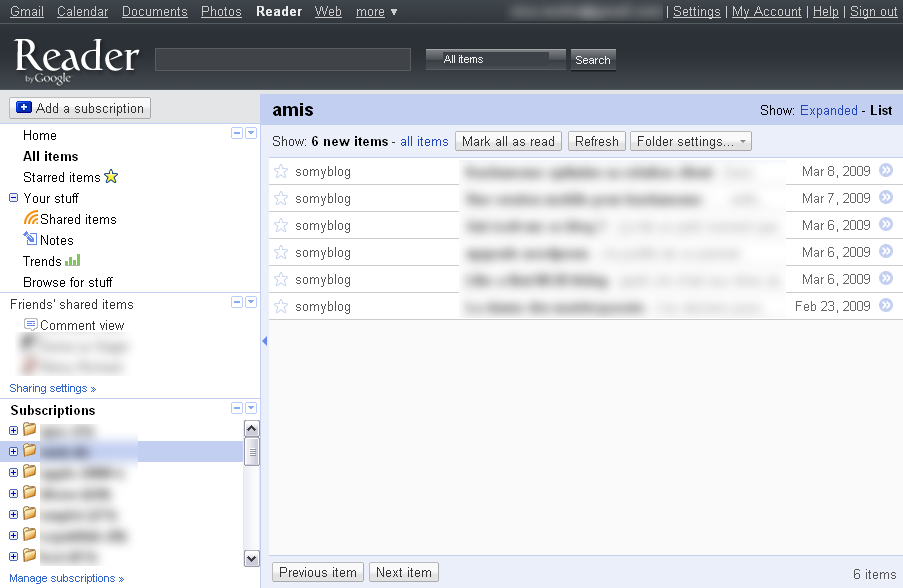Viewport: 903px width, 588px height.
Task: Click the Previous item button
Action: tap(318, 572)
